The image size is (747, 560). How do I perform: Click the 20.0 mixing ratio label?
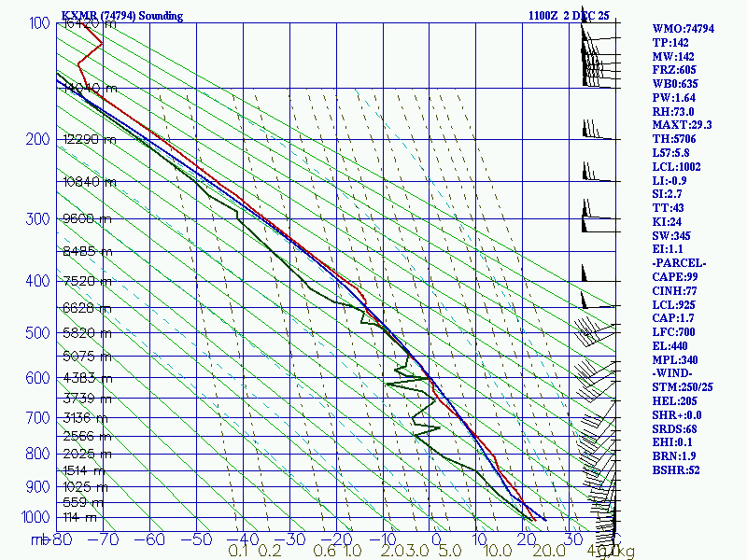pyautogui.click(x=549, y=551)
